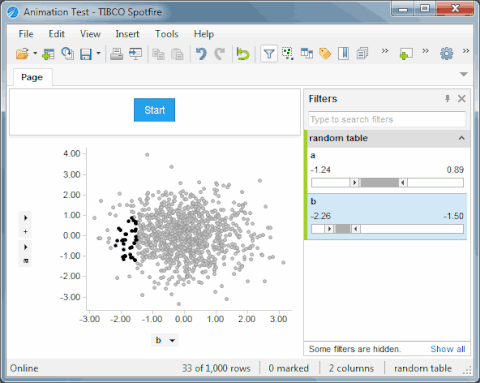
Task: Click the green Reset arrow icon
Action: coord(243,54)
